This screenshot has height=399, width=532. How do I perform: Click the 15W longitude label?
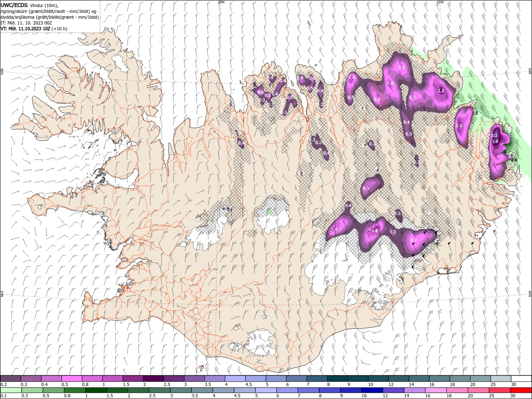[x=440, y=2]
